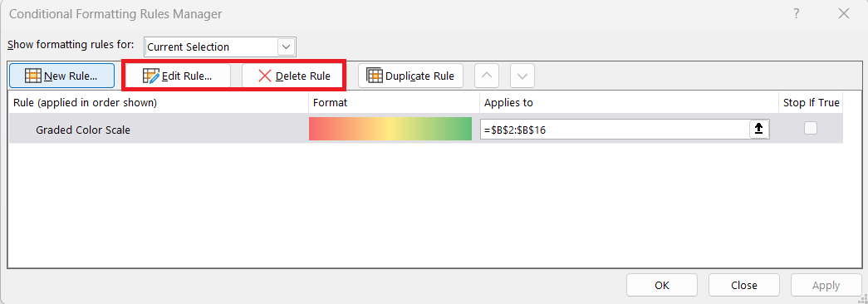The width and height of the screenshot is (868, 304).
Task: Open the Help question mark icon
Action: 797,14
